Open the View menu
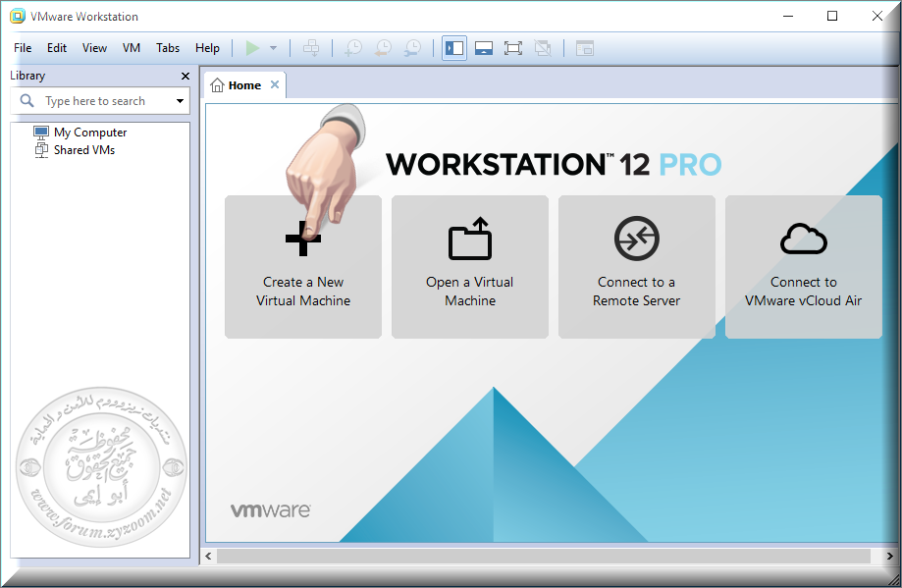The image size is (902, 588). [x=94, y=48]
